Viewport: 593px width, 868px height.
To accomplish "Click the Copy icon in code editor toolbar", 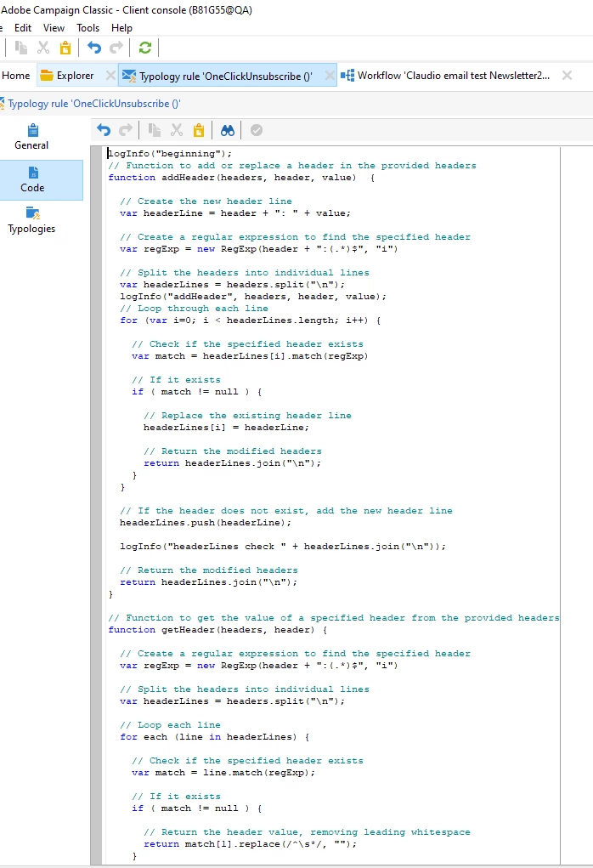I will [x=155, y=130].
